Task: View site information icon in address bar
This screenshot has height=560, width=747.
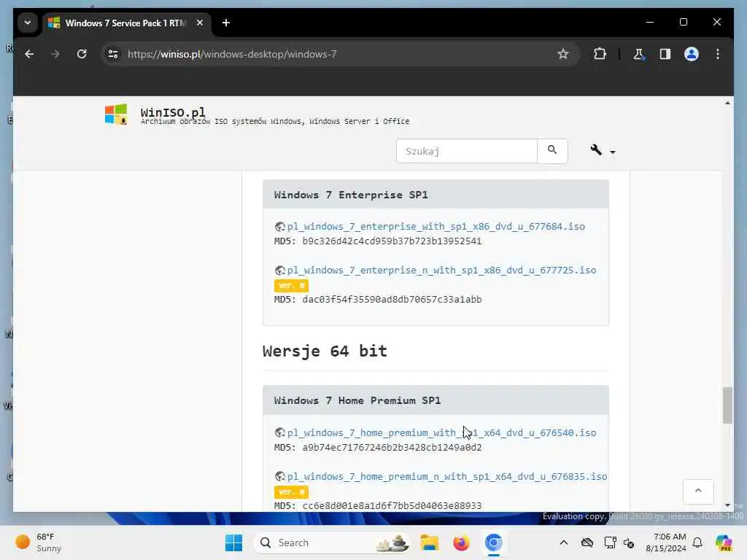Action: 113,54
